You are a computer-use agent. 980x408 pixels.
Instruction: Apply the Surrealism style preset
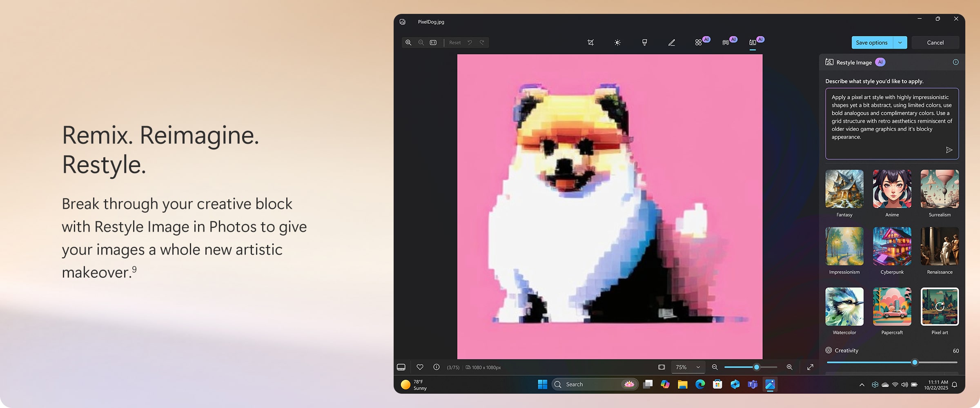pos(940,189)
